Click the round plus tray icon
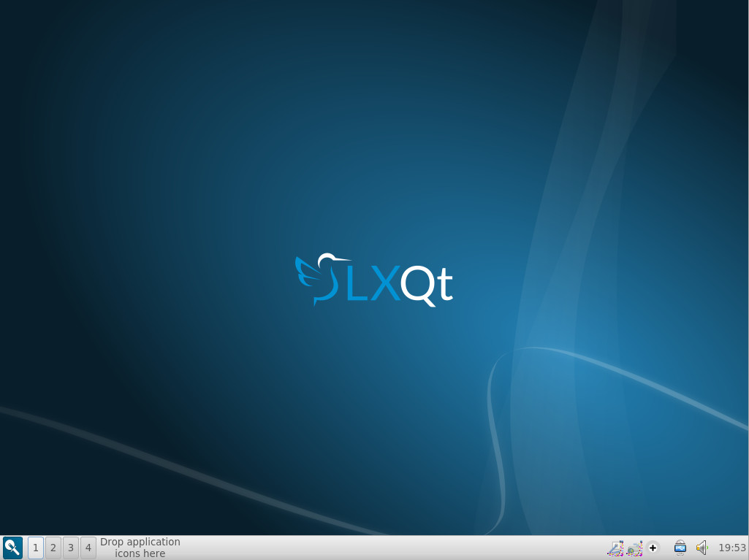Viewport: 749px width, 560px height. click(x=653, y=548)
